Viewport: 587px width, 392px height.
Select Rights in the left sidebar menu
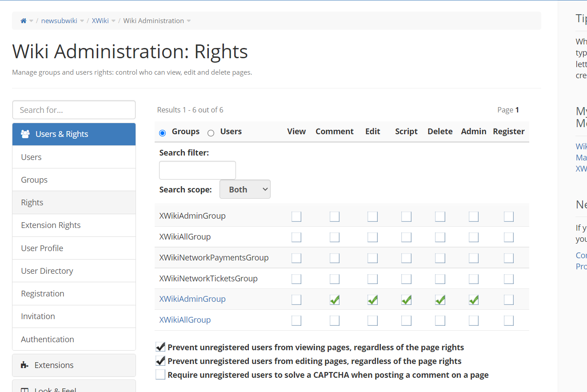point(74,203)
